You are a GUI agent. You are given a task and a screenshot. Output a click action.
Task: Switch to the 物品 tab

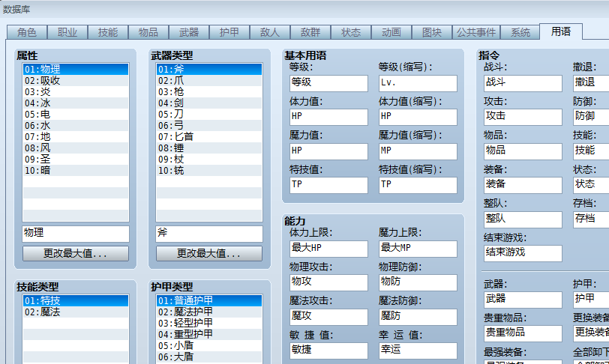tap(148, 32)
